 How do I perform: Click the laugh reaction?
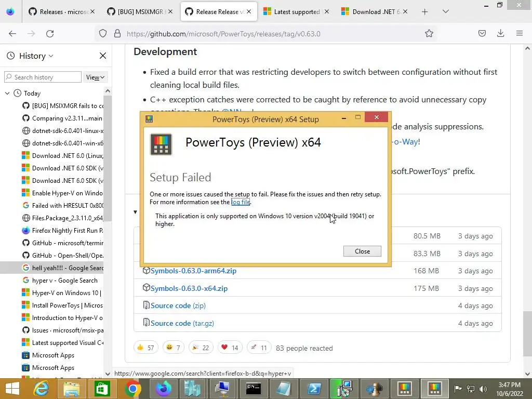(x=174, y=348)
